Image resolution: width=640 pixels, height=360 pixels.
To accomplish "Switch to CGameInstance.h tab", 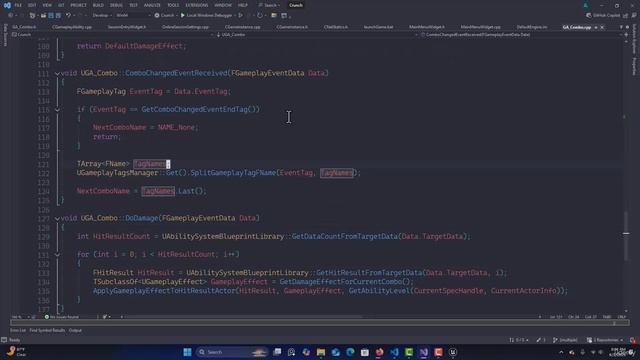I will (x=292, y=27).
